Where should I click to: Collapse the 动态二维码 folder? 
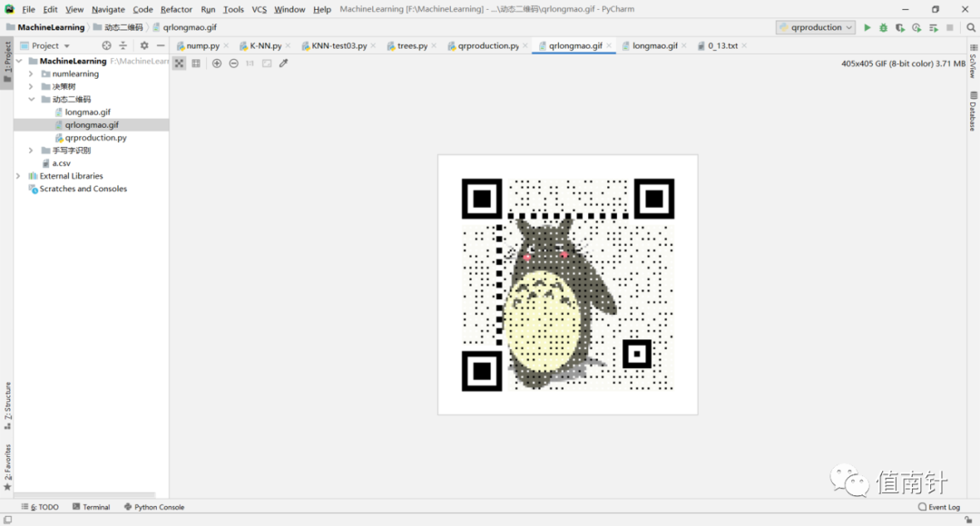coord(31,100)
